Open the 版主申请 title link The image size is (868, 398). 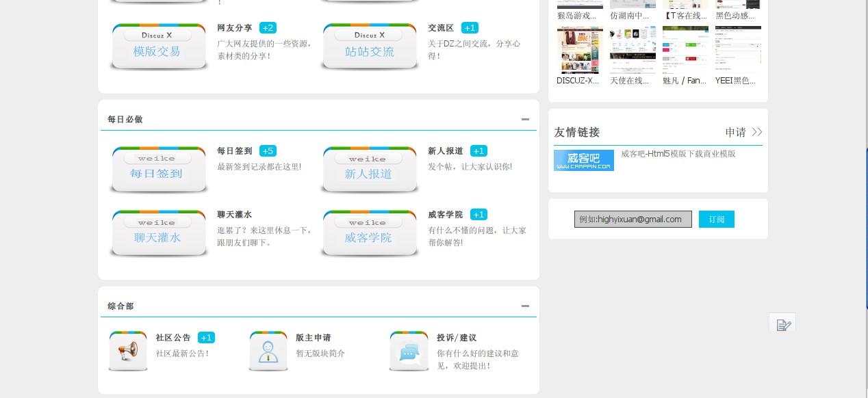pos(314,338)
